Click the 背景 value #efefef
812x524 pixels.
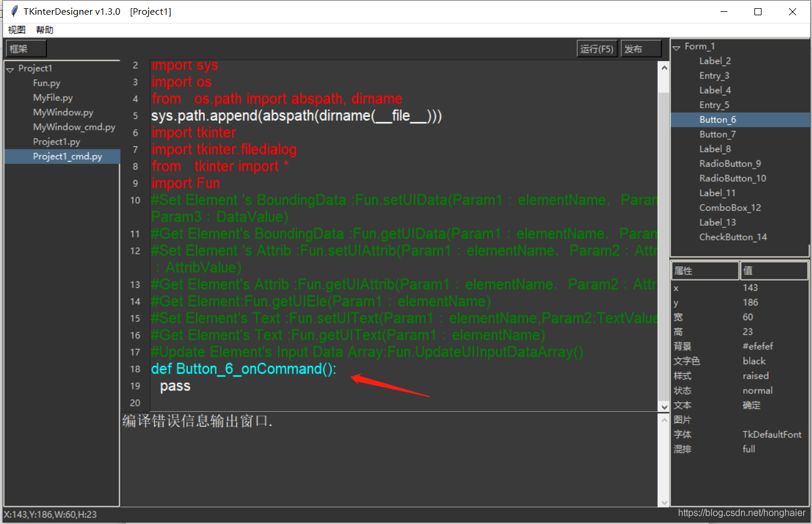[x=758, y=347]
